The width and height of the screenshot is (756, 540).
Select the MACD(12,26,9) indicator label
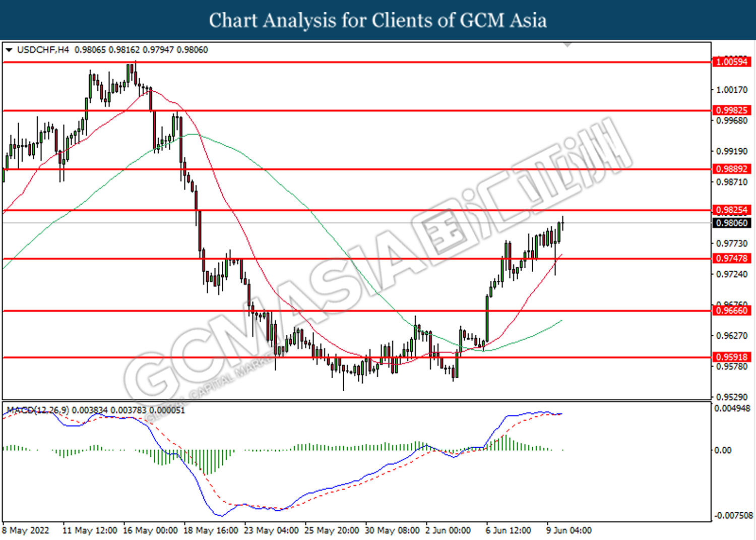[x=38, y=410]
